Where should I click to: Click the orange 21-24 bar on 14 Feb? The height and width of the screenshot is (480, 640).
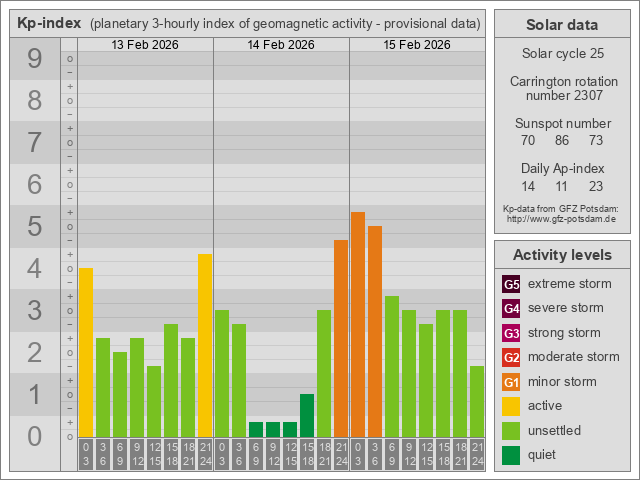(x=341, y=339)
